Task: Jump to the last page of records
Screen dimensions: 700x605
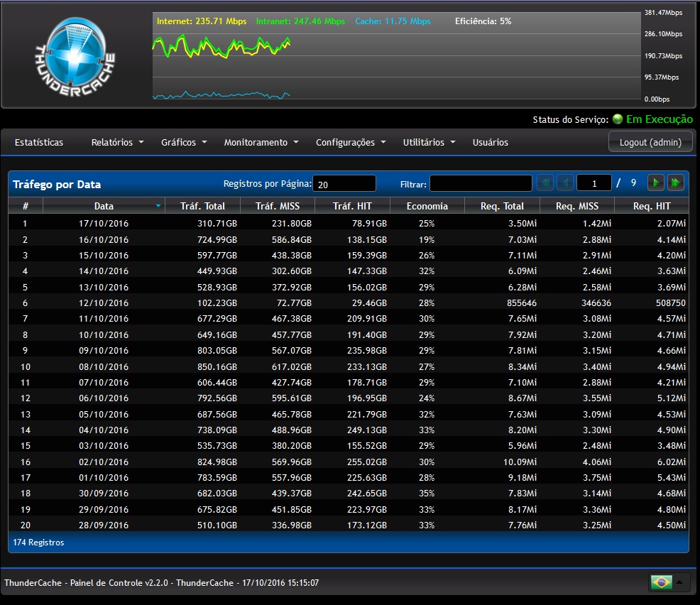Action: (676, 183)
